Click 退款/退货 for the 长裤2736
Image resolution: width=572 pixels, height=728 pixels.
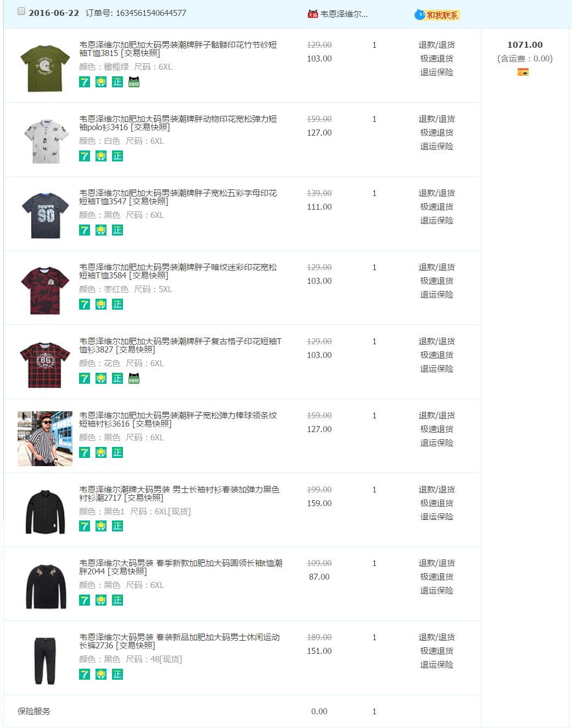(x=436, y=637)
